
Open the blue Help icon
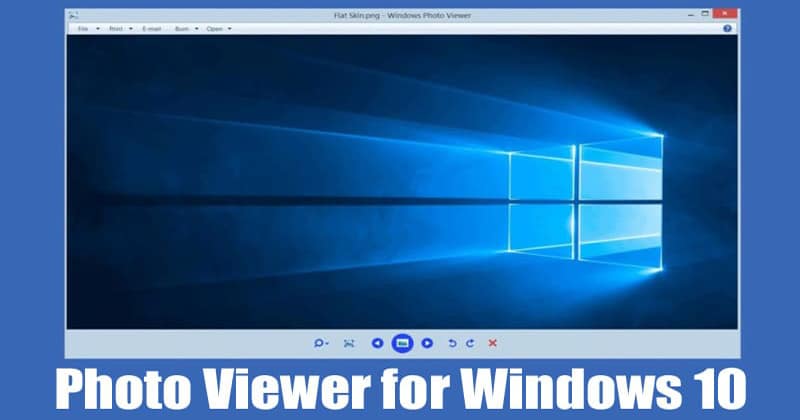(728, 29)
